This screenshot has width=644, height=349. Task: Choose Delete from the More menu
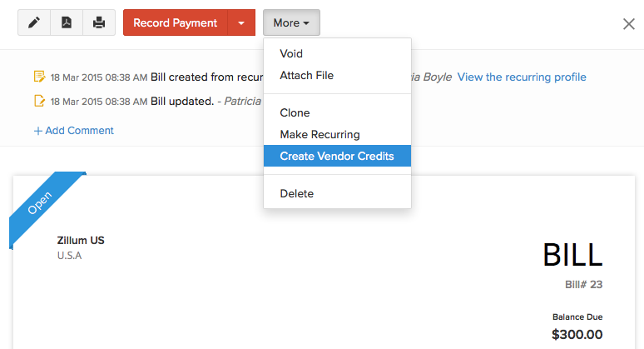pos(296,193)
